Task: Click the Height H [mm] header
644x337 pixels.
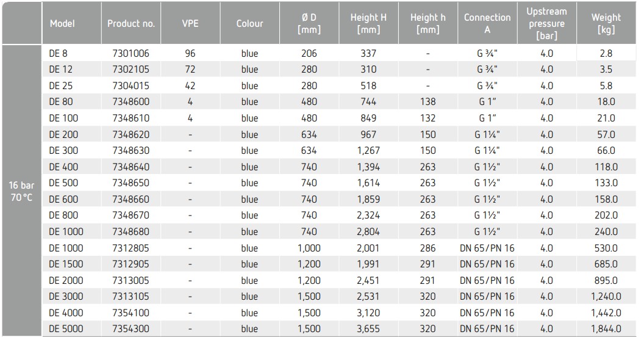Action: (x=368, y=24)
